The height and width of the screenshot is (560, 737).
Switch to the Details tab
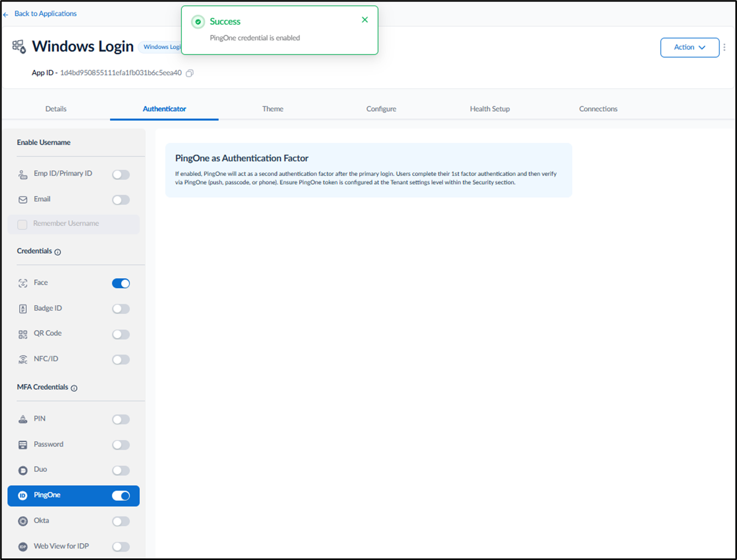point(56,109)
